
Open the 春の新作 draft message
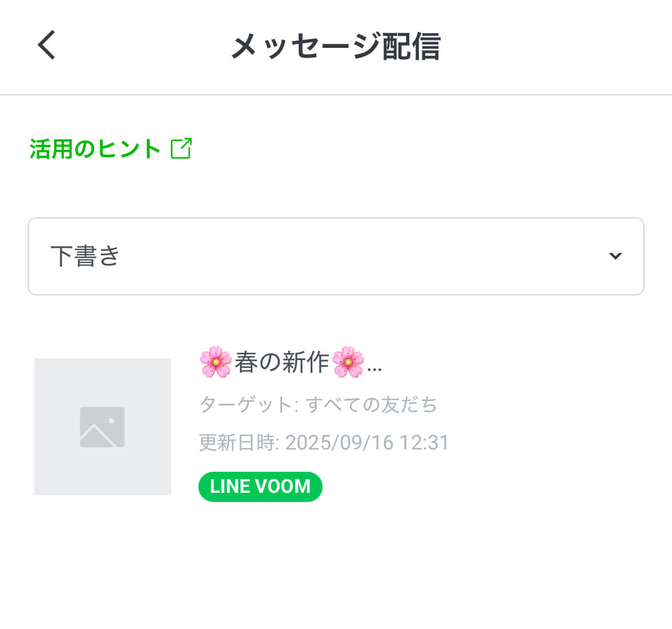(x=282, y=362)
